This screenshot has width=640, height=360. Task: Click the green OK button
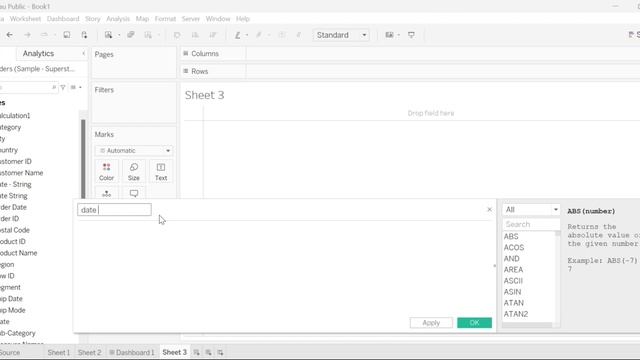(x=474, y=323)
